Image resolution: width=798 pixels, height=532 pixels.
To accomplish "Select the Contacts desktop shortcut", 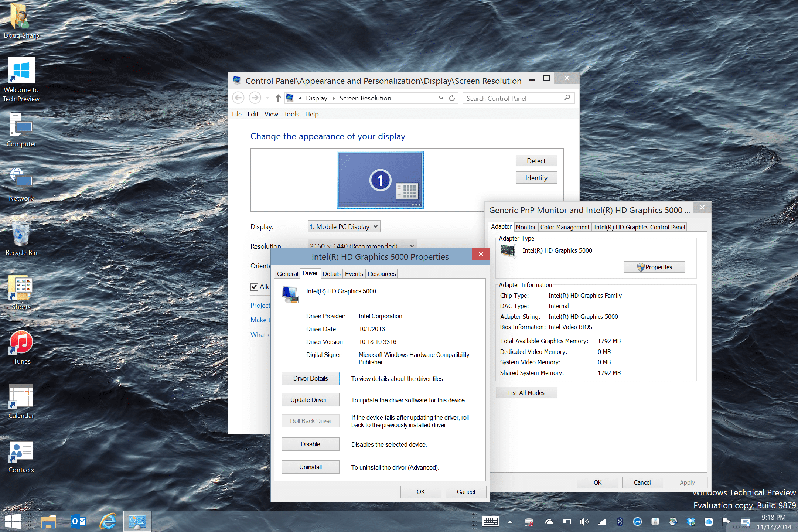I will [x=21, y=457].
